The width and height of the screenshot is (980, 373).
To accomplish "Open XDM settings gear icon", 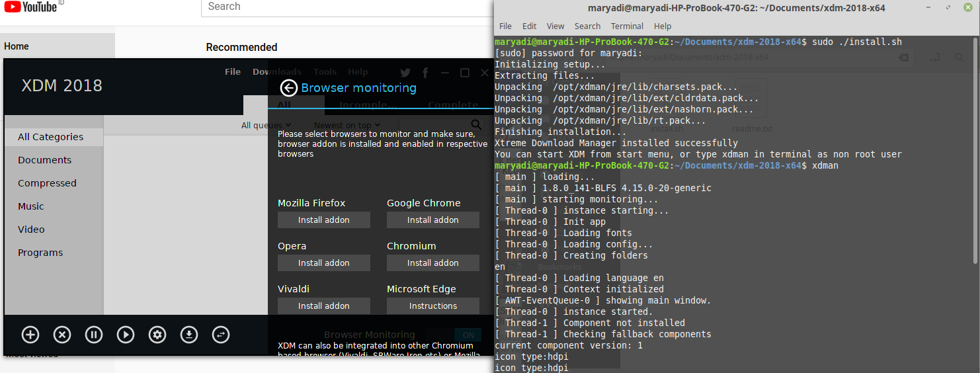I will (x=157, y=335).
